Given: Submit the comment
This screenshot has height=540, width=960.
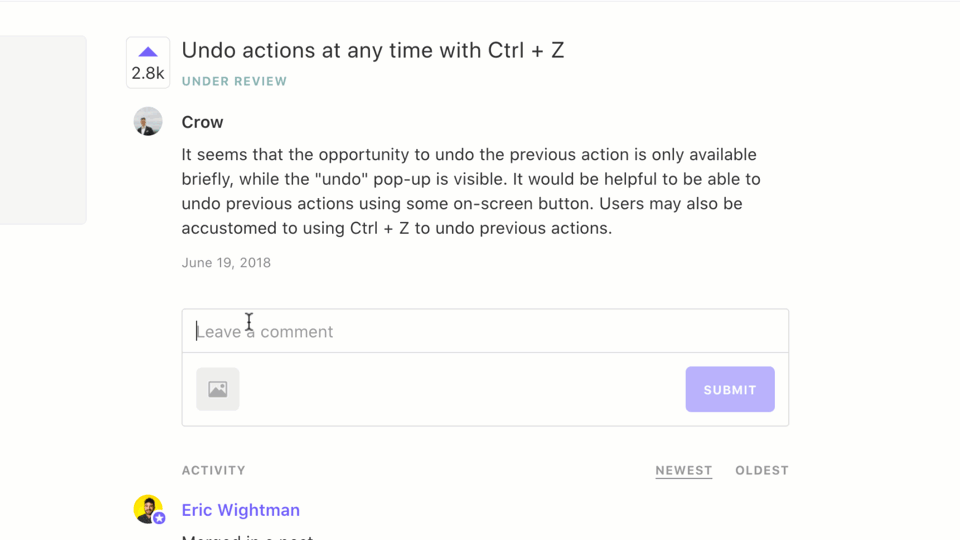Looking at the screenshot, I should [x=729, y=389].
